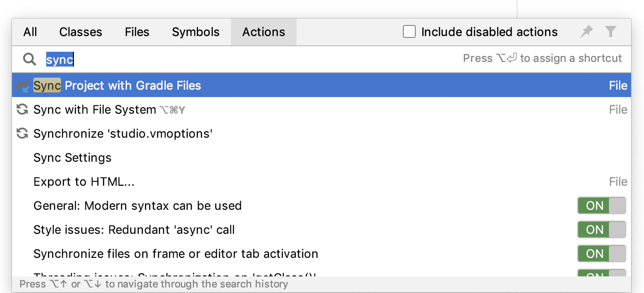This screenshot has height=293, width=644.
Task: Switch to the Symbols tab
Action: pyautogui.click(x=196, y=32)
